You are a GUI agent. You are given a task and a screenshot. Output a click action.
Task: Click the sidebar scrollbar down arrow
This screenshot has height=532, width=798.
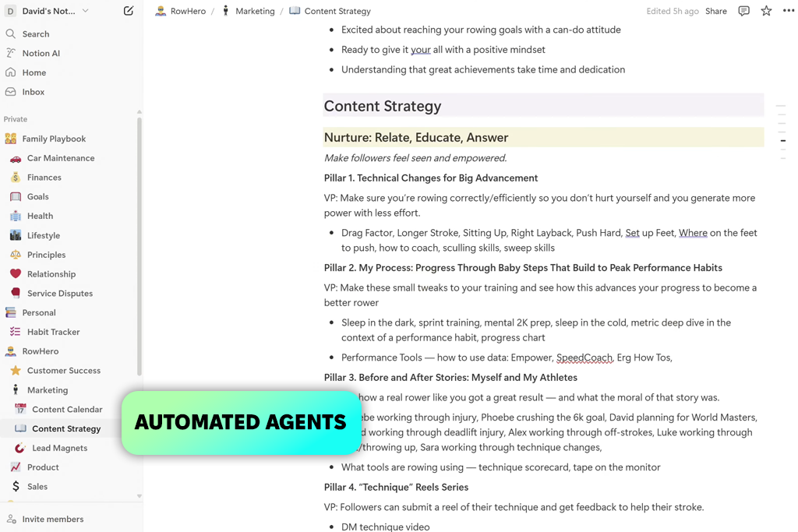tap(139, 496)
